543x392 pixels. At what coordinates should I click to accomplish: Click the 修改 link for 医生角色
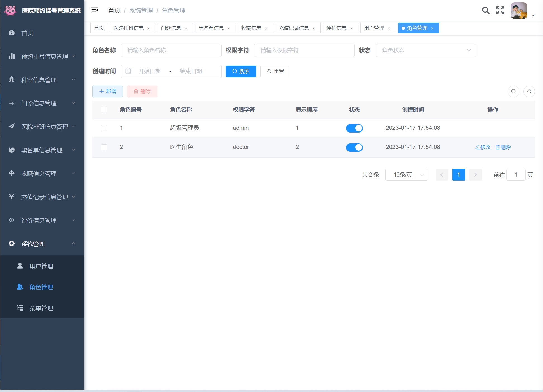click(483, 147)
